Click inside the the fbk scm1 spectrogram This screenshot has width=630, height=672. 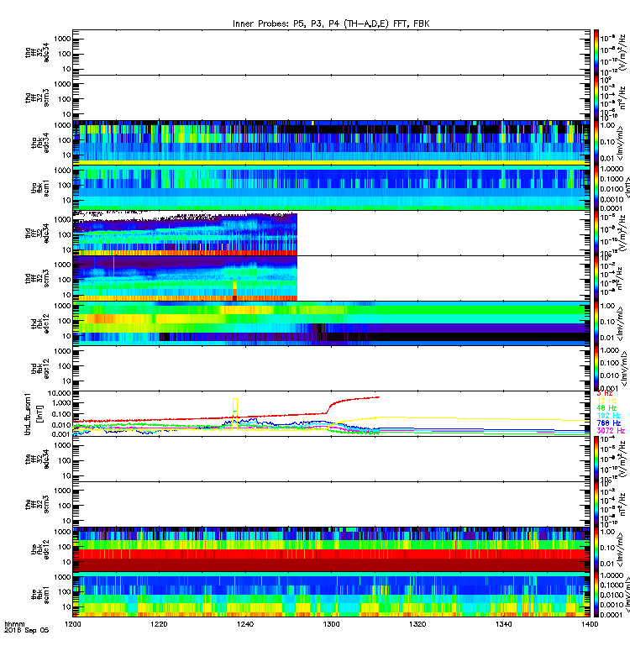click(331, 595)
